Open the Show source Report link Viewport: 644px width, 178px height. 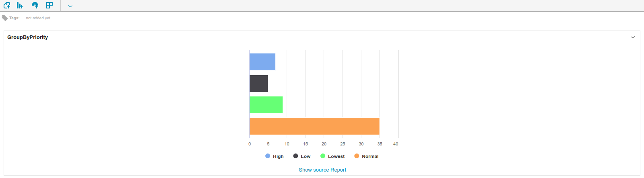click(322, 170)
